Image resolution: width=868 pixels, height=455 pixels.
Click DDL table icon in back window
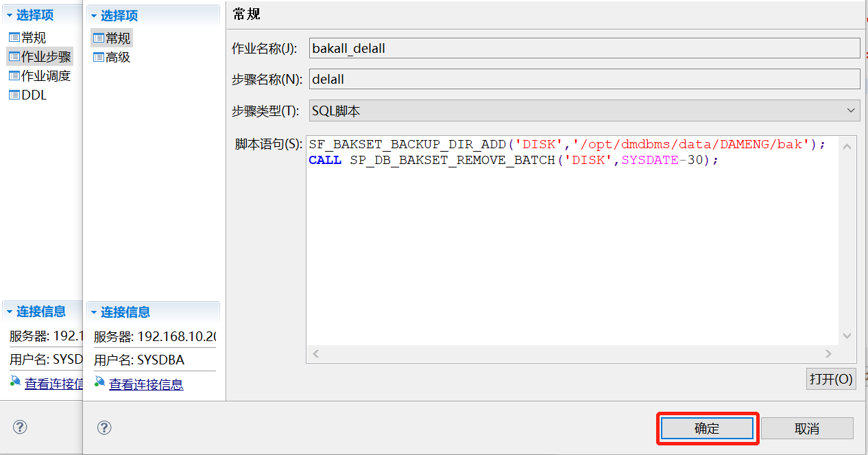point(14,95)
